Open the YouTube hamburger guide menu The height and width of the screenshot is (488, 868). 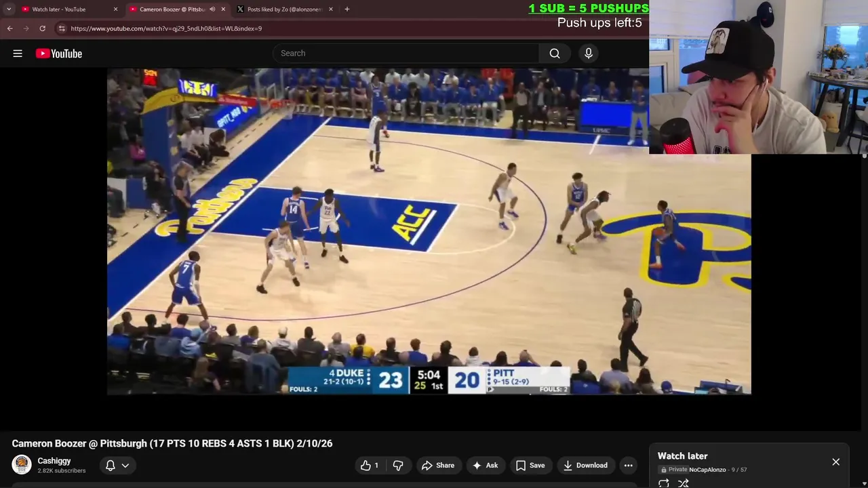[18, 54]
